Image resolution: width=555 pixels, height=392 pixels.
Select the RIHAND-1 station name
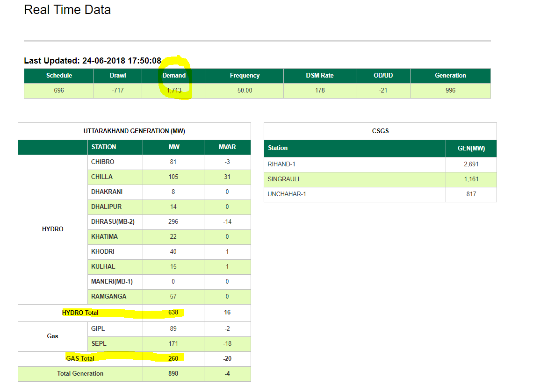[x=281, y=164]
